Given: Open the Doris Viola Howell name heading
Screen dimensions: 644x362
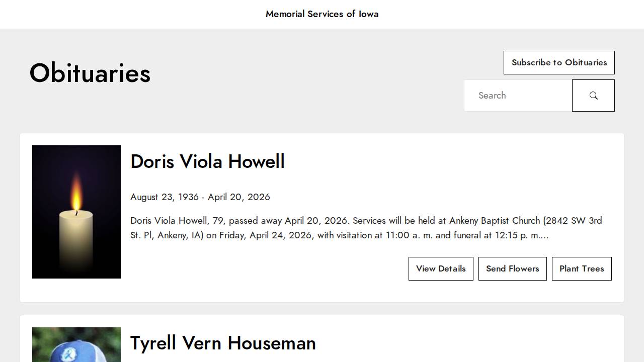Looking at the screenshot, I should coord(207,161).
